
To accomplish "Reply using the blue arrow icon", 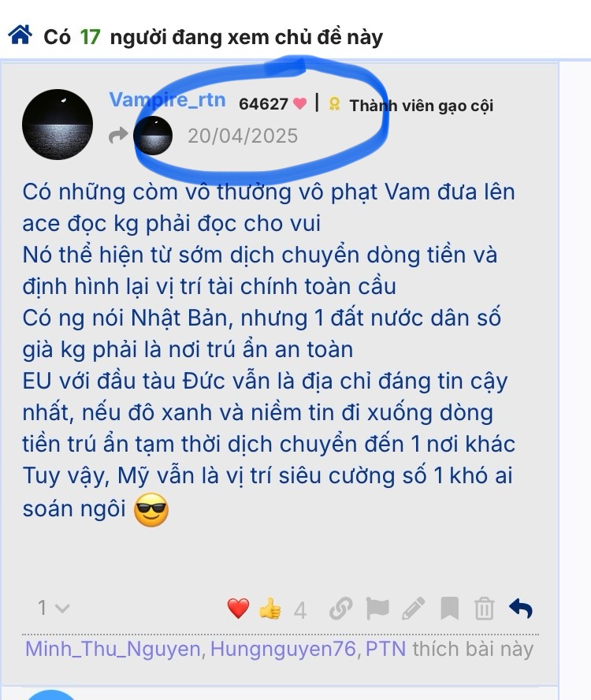I will (x=520, y=609).
